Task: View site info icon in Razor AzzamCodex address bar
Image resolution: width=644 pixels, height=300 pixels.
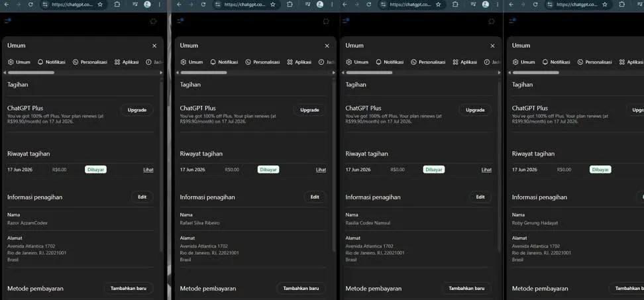Action: point(45,5)
